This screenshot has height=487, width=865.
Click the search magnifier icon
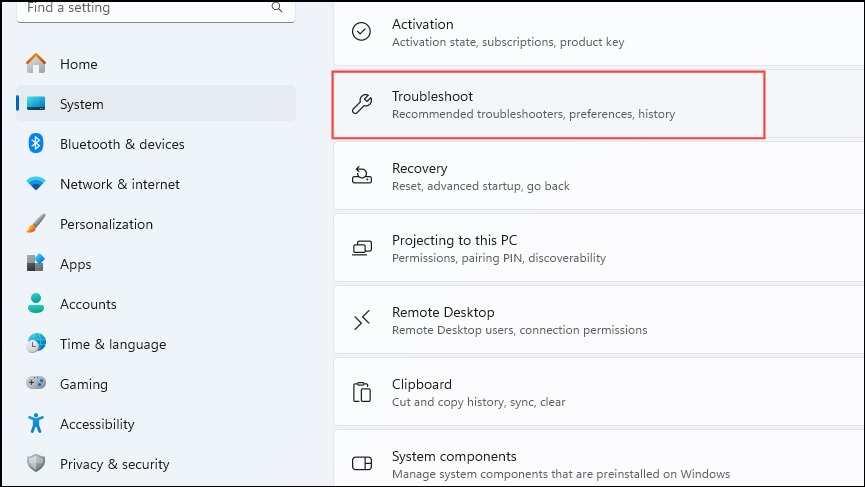[277, 7]
